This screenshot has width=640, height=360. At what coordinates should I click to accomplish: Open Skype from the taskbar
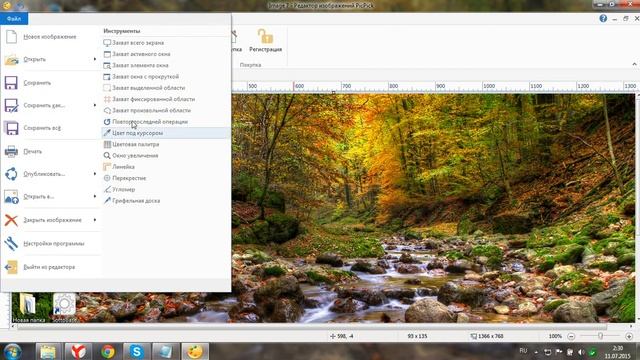(x=136, y=351)
